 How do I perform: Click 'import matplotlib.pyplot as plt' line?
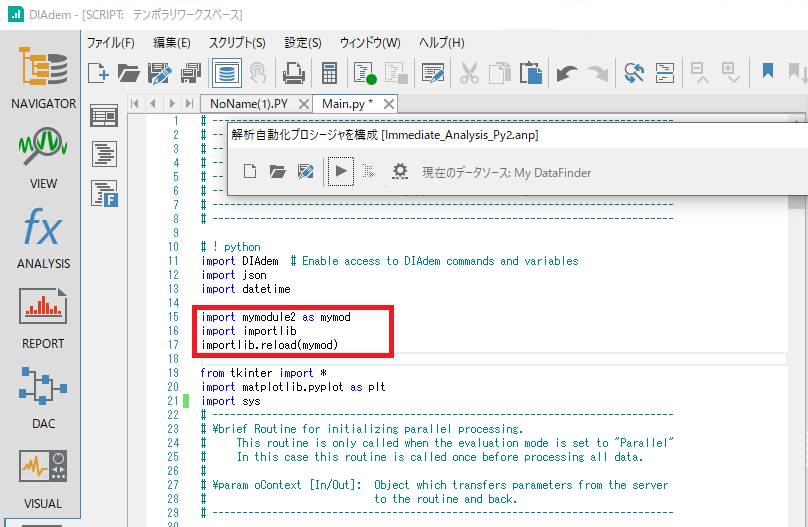coord(293,387)
